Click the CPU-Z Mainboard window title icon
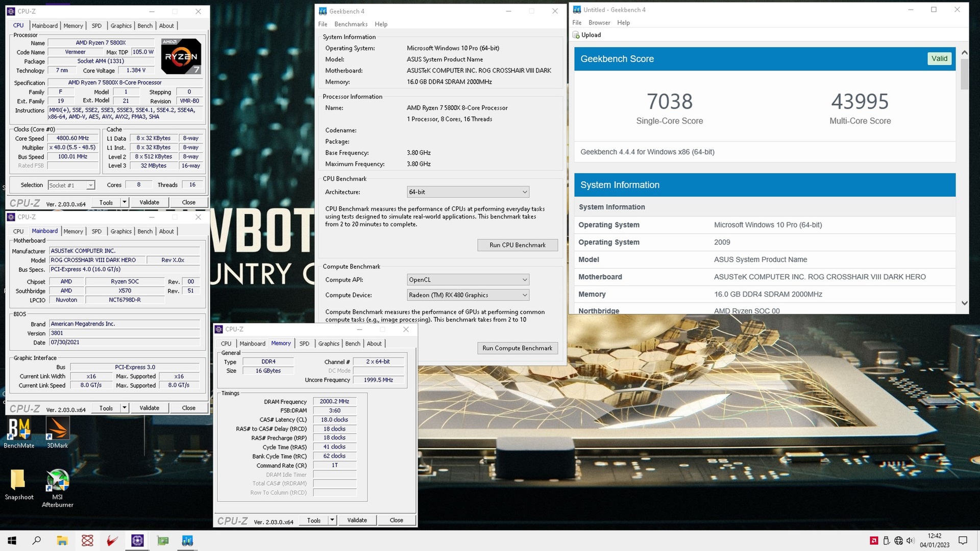This screenshot has height=551, width=980. pyautogui.click(x=11, y=217)
